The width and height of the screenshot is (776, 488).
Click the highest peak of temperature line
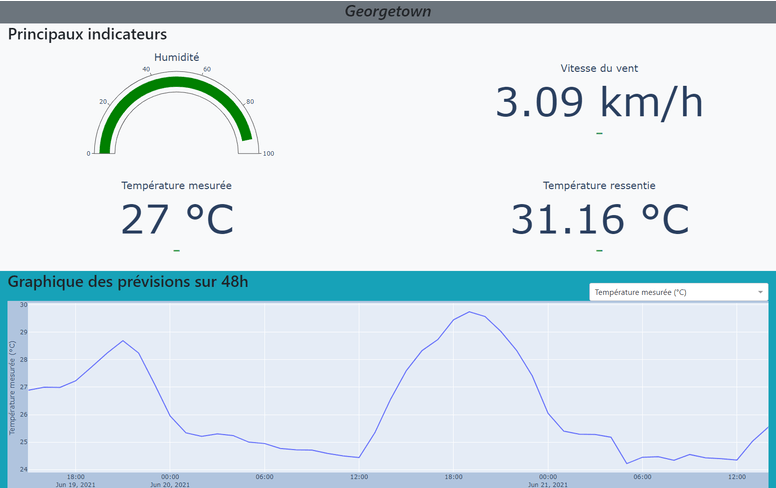(x=469, y=312)
